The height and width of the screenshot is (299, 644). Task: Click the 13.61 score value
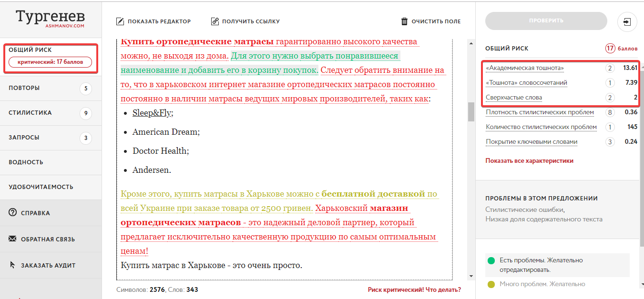click(x=630, y=68)
